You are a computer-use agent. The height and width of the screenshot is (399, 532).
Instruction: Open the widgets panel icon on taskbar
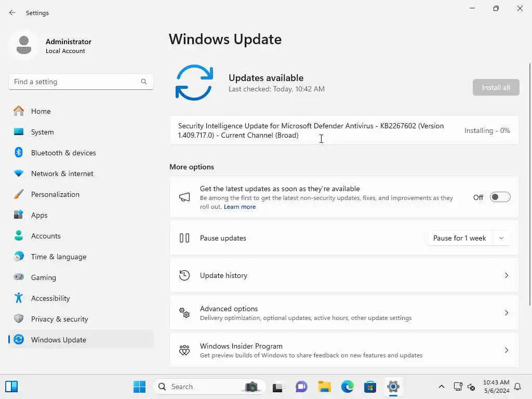[x=11, y=387]
